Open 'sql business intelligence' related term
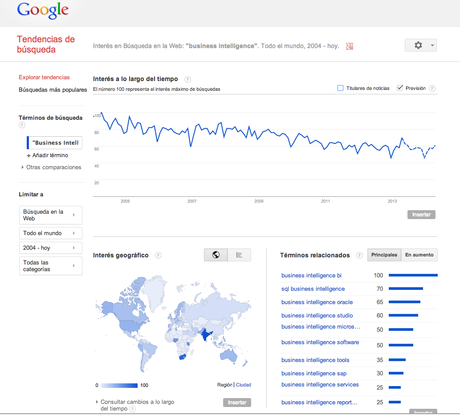Screen dimensions: 460x415 [x=313, y=289]
